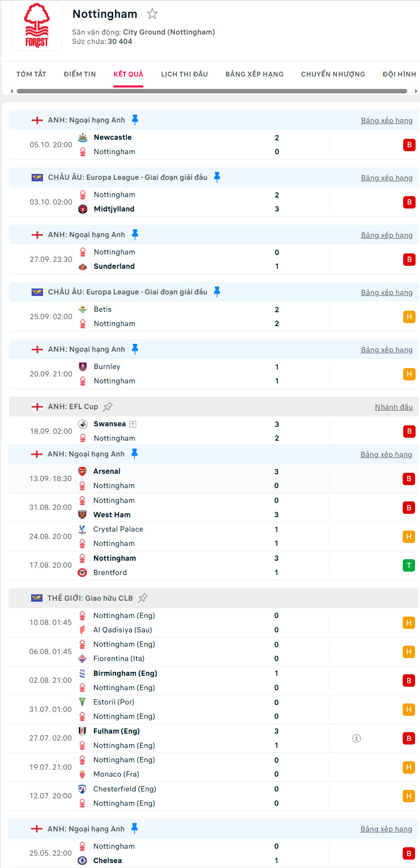Open Bảng xếp hạng link for Europa League
Image resolution: width=420 pixels, height=868 pixels.
[x=386, y=178]
